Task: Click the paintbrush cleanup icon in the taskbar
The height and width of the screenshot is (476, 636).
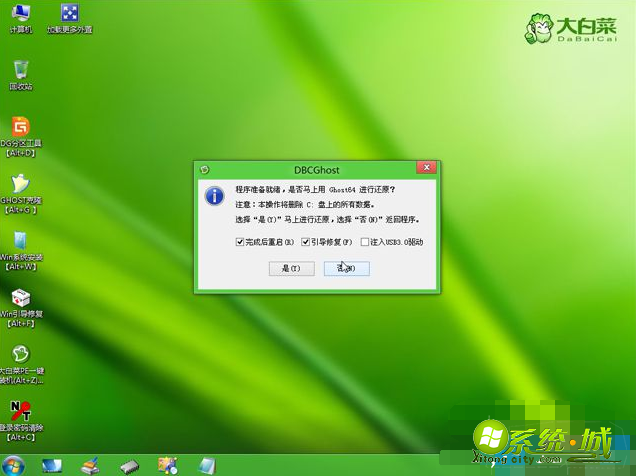Action: (x=90, y=466)
